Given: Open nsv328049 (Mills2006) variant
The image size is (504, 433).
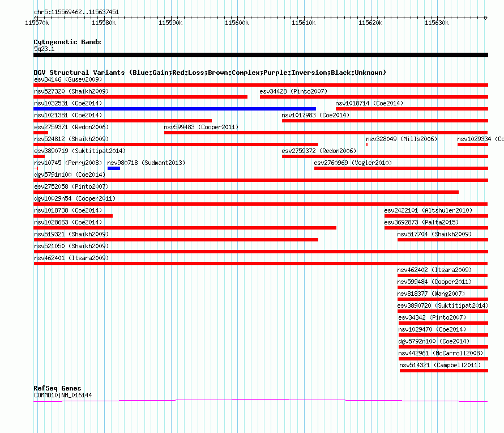Looking at the screenshot, I should [402, 139].
